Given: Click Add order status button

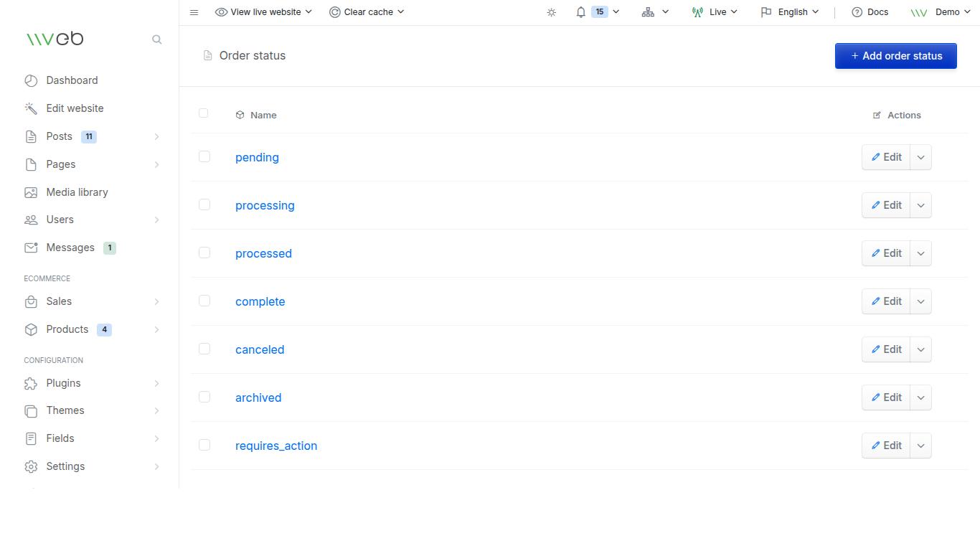Looking at the screenshot, I should click(896, 56).
